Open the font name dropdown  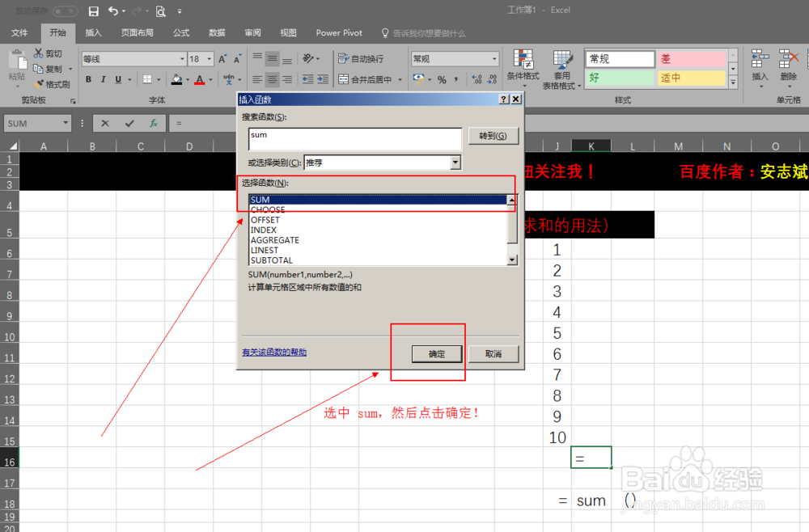[x=182, y=59]
